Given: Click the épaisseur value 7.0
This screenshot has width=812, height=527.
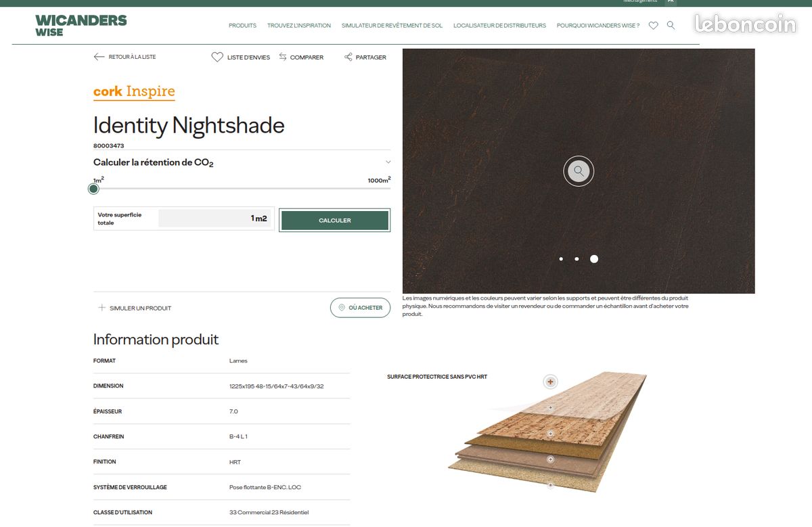Looking at the screenshot, I should [x=233, y=411].
